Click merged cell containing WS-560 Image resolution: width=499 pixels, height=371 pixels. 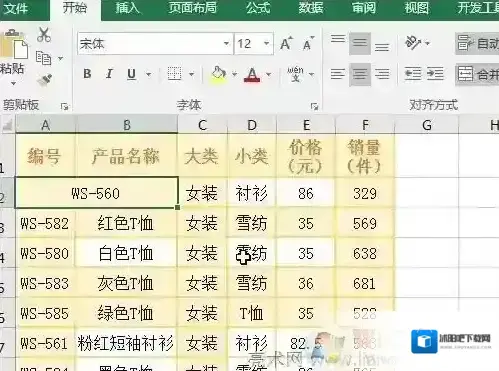96,193
